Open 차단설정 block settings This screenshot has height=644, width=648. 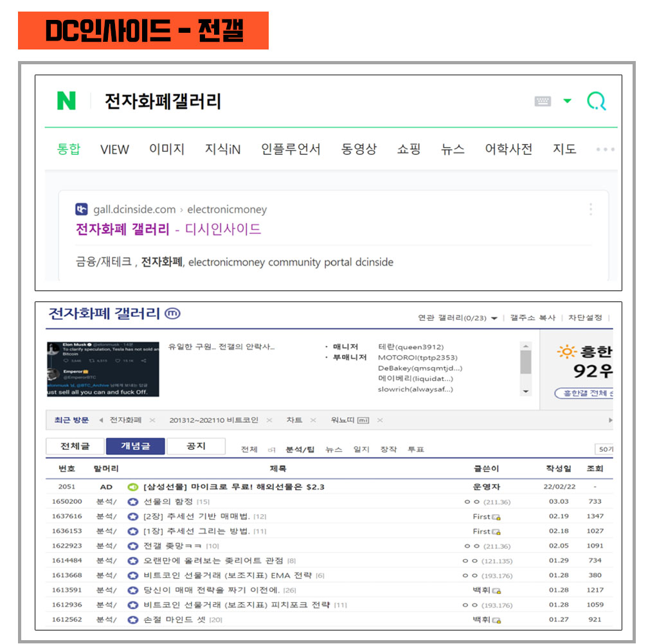585,318
